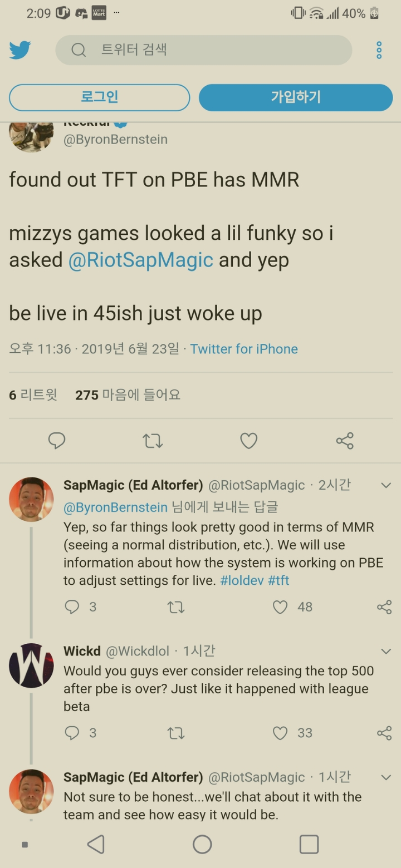Open dropdown arrow on Wickd's reply
The image size is (401, 868).
(x=385, y=651)
